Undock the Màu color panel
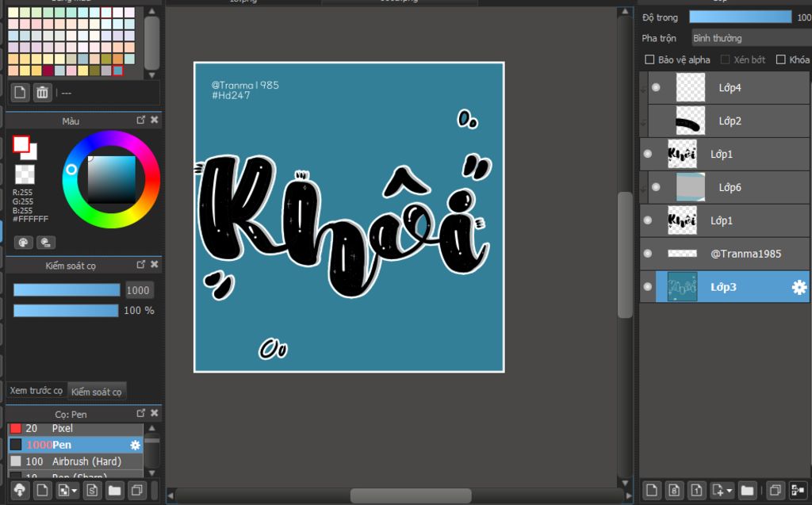Viewport: 812px width, 505px height. click(141, 121)
